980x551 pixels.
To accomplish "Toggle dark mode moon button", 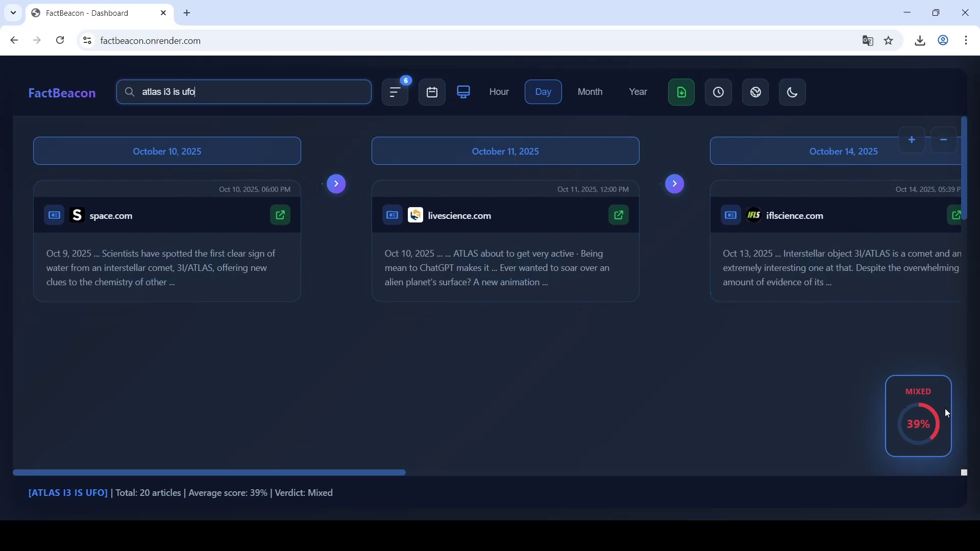I will click(793, 92).
